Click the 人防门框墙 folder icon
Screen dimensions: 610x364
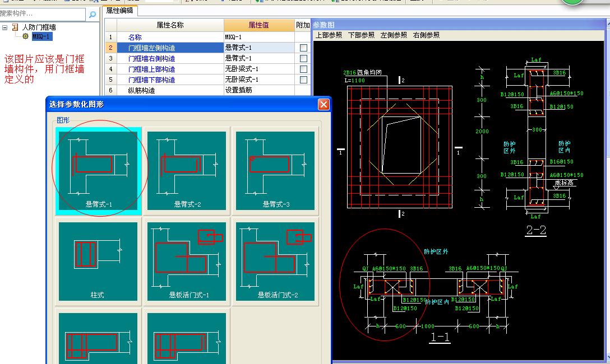tap(15, 27)
